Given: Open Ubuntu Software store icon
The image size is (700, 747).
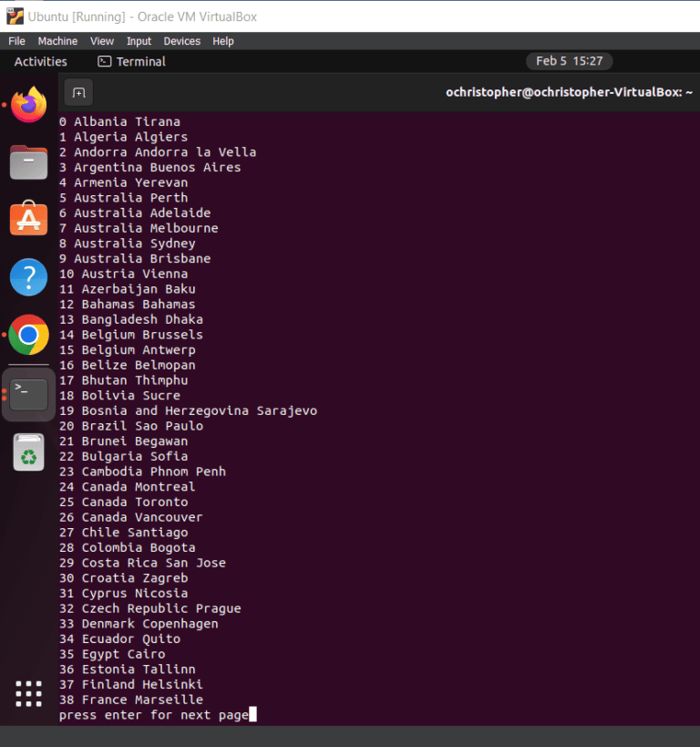Looking at the screenshot, I should 29,220.
